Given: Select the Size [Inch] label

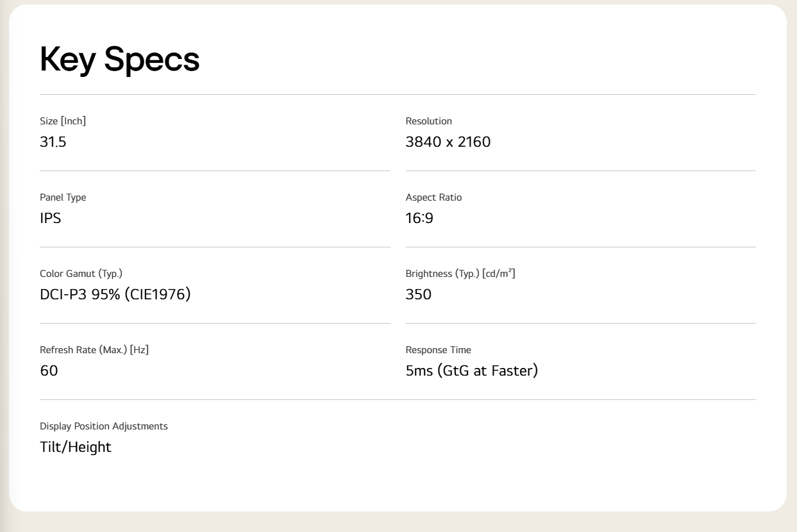Looking at the screenshot, I should pos(63,121).
